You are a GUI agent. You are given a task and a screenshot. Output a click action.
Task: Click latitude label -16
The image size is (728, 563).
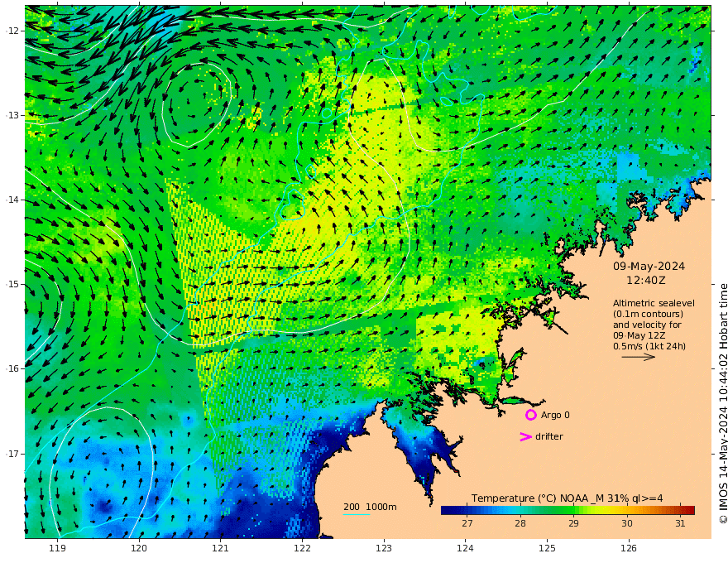click(12, 368)
